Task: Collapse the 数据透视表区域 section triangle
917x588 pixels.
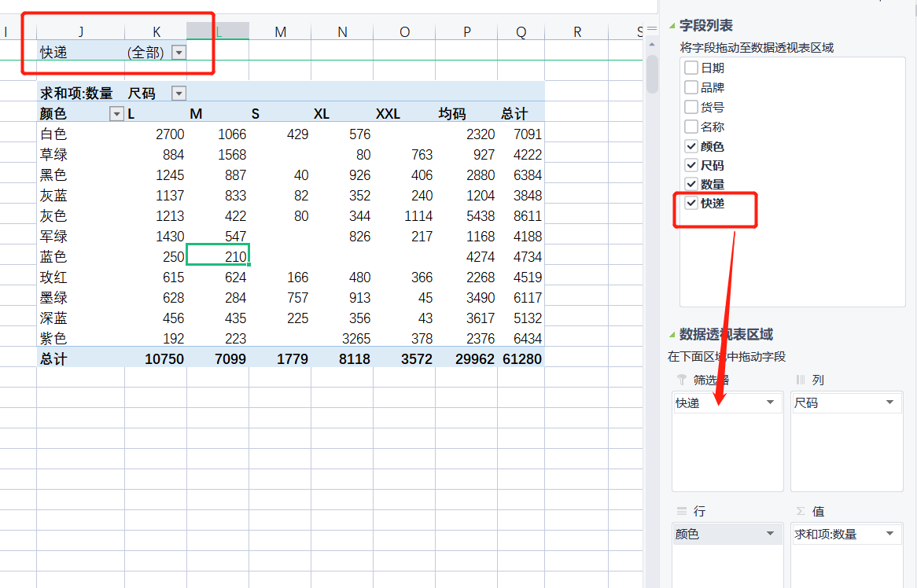Action: point(672,334)
